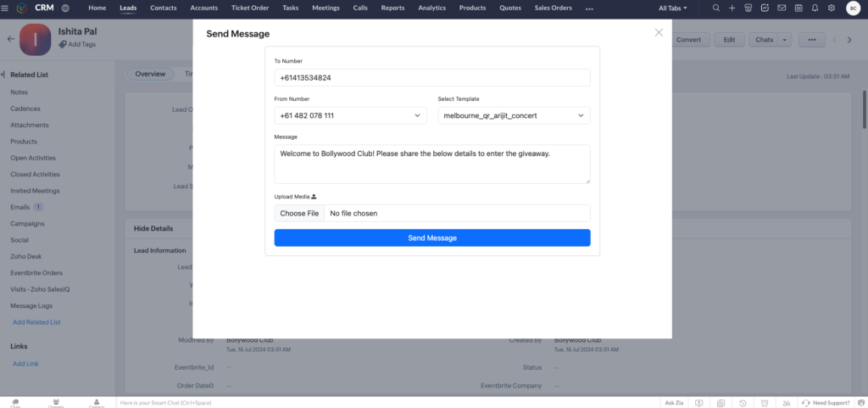Open the Chats button dropdown arrow
Screen dimensions: 868x408
click(x=784, y=40)
